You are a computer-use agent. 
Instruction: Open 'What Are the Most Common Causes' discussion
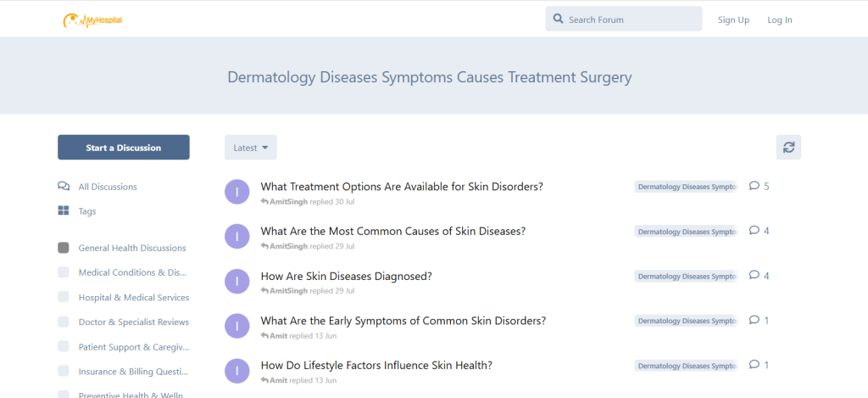click(392, 231)
